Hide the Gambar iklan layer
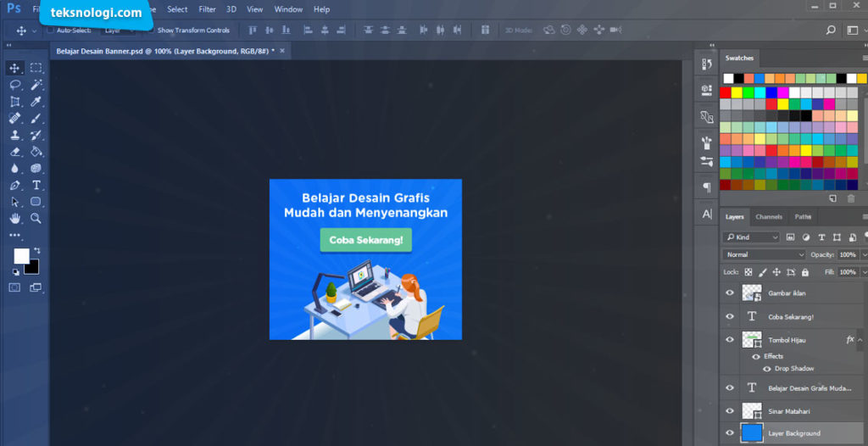Screen dimensions: 868x446 click(x=730, y=293)
